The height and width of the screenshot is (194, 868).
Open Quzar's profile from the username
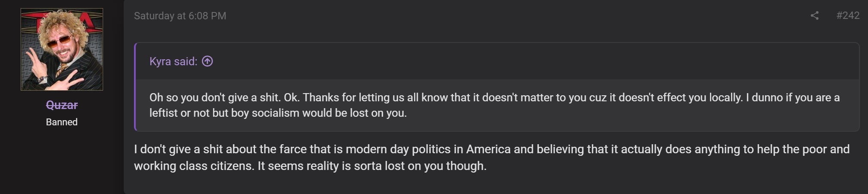(62, 105)
